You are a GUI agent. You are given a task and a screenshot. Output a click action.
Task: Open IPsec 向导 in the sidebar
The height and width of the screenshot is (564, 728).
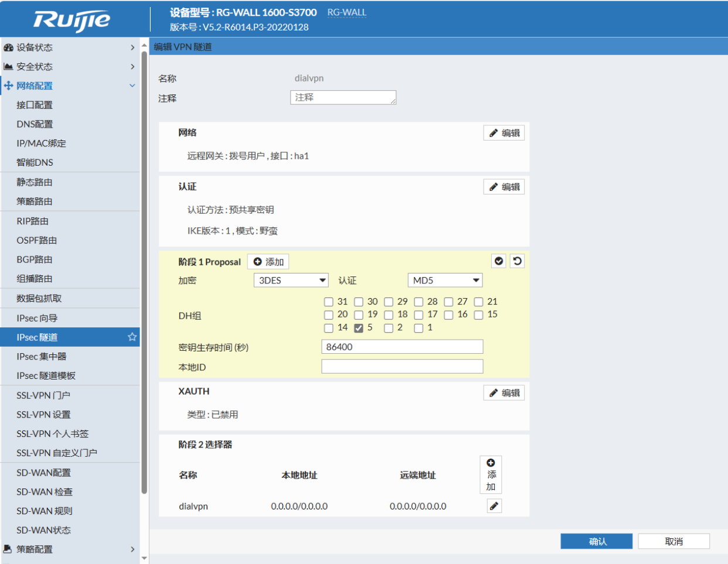click(x=37, y=318)
